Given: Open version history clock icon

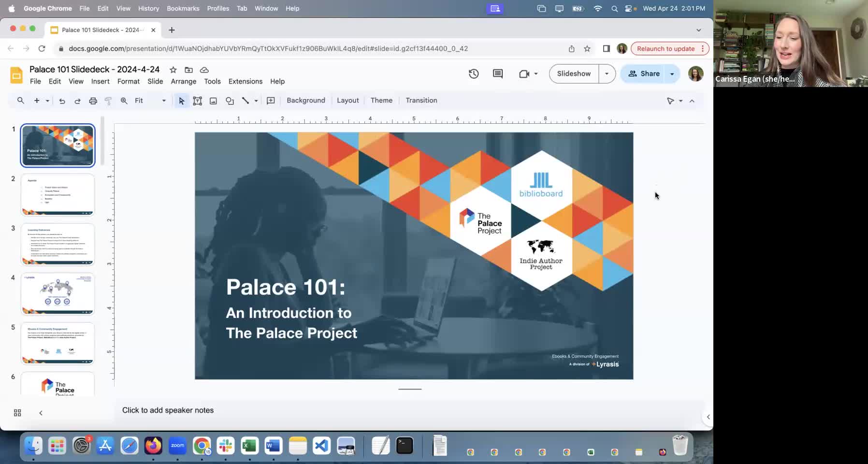Looking at the screenshot, I should (x=474, y=73).
